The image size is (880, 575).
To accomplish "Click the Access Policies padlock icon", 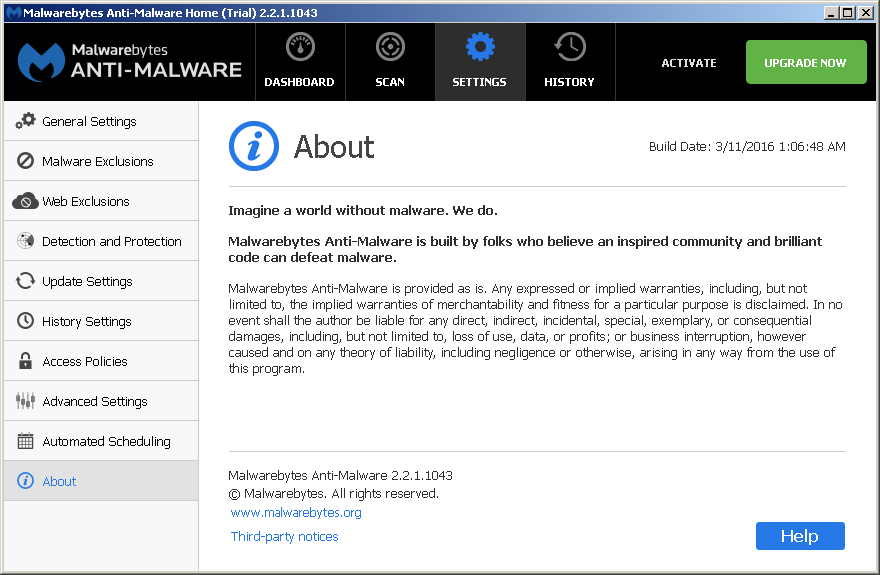I will pos(25,361).
